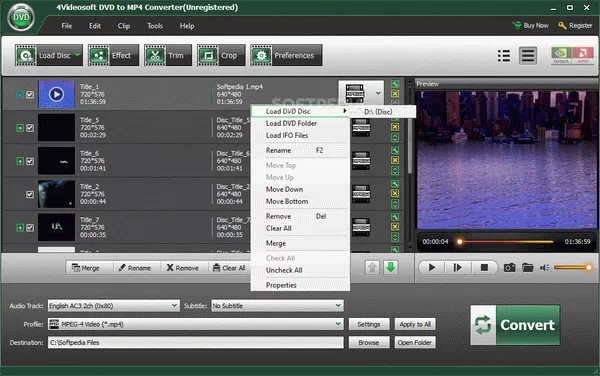
Task: Click the Title_5 row yellow remove icon
Action: click(x=395, y=127)
